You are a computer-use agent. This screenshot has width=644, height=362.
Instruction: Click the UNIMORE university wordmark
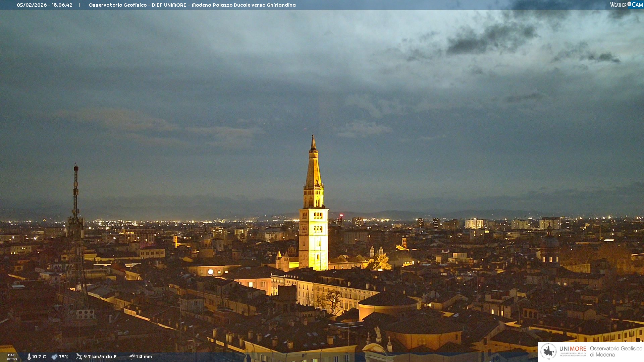tap(573, 349)
